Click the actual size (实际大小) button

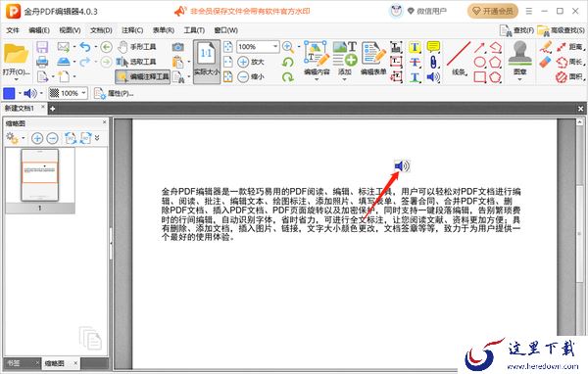point(207,61)
